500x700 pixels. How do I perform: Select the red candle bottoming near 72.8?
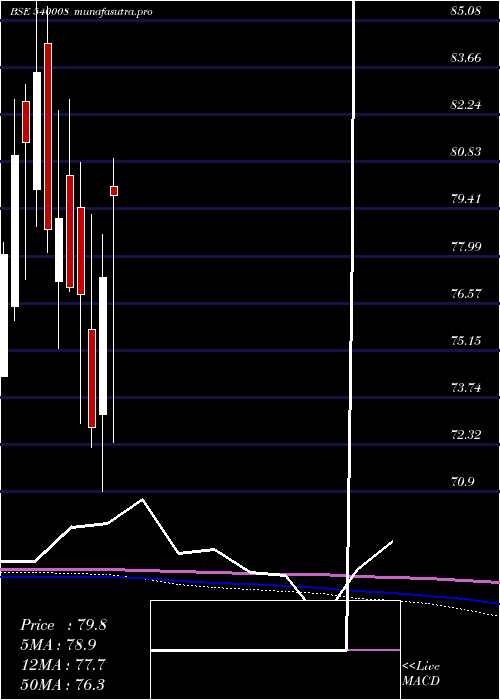tap(92, 379)
